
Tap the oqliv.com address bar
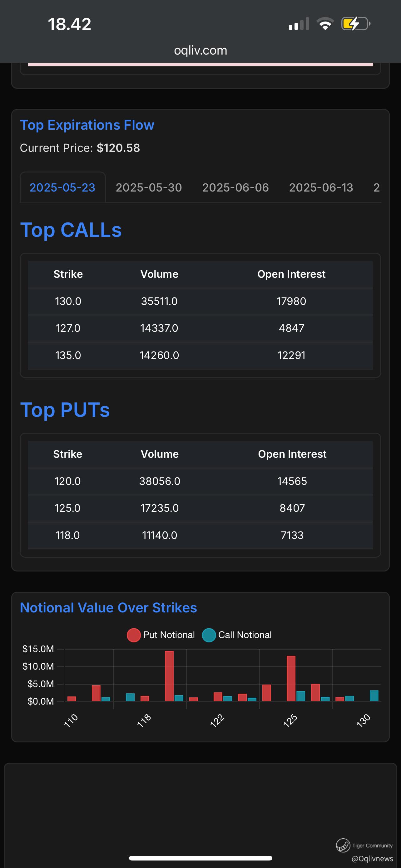point(200,51)
